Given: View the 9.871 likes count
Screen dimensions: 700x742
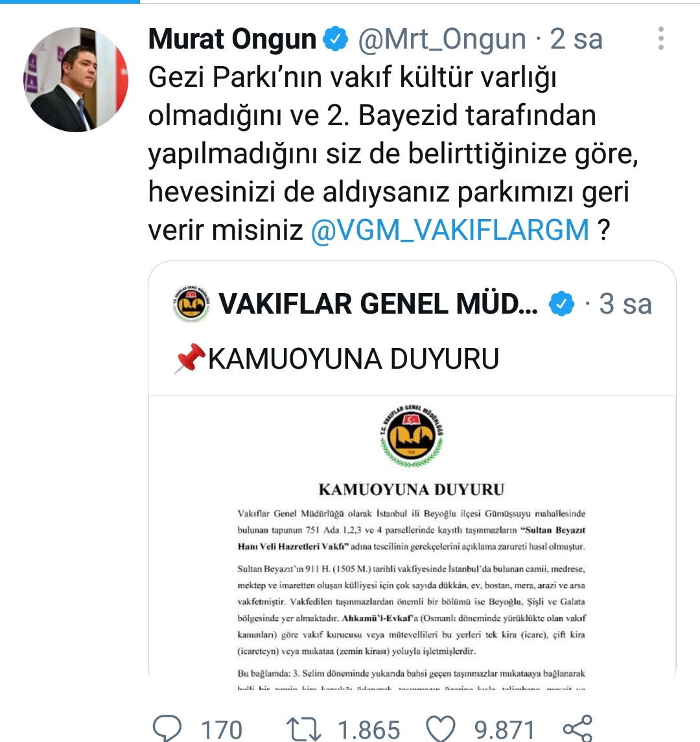Looking at the screenshot, I should [504, 729].
